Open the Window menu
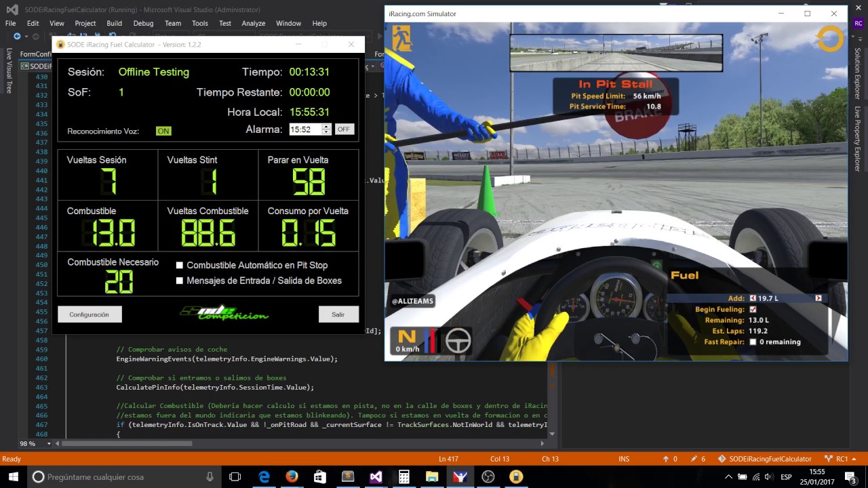868x488 pixels. point(288,23)
